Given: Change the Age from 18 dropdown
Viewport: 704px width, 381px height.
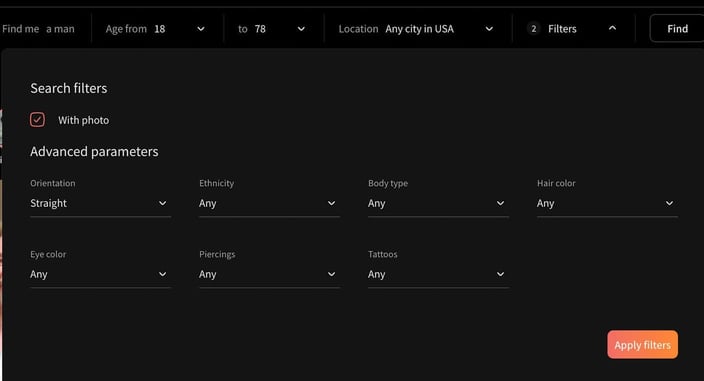Looking at the screenshot, I should (x=155, y=29).
